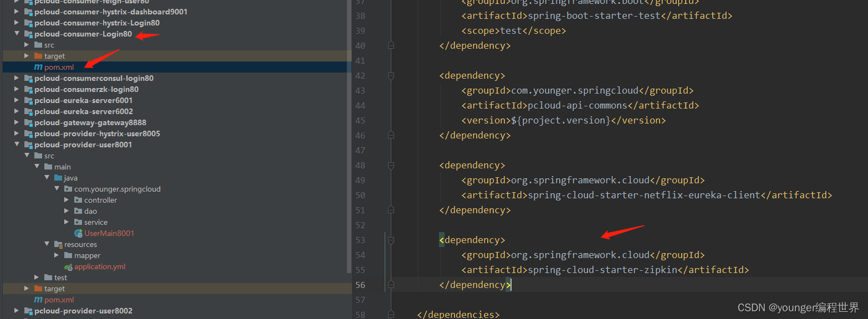This screenshot has width=868, height=319.
Task: Select the UserMain8001 class in tree
Action: (109, 233)
